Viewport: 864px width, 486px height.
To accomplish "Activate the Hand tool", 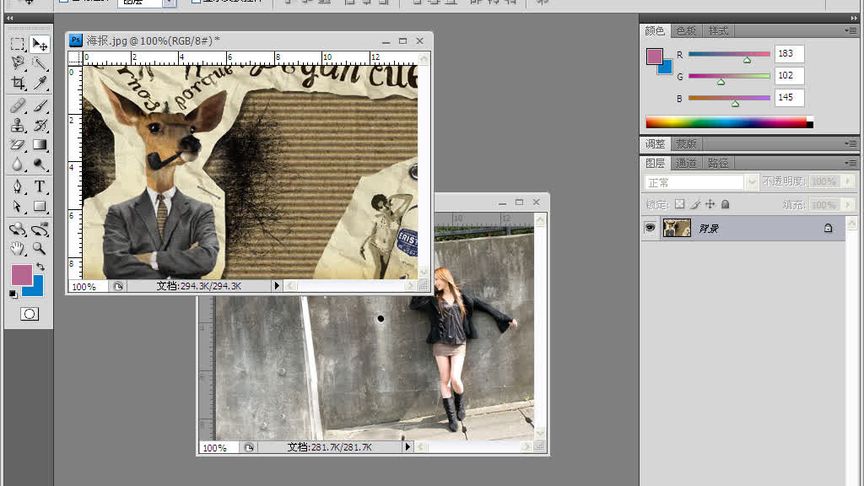I will 18,247.
